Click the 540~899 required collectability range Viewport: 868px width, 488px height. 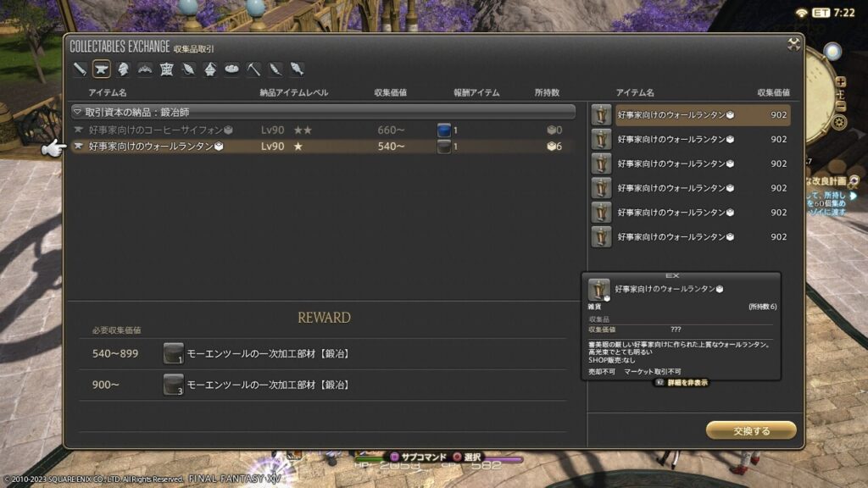point(115,353)
